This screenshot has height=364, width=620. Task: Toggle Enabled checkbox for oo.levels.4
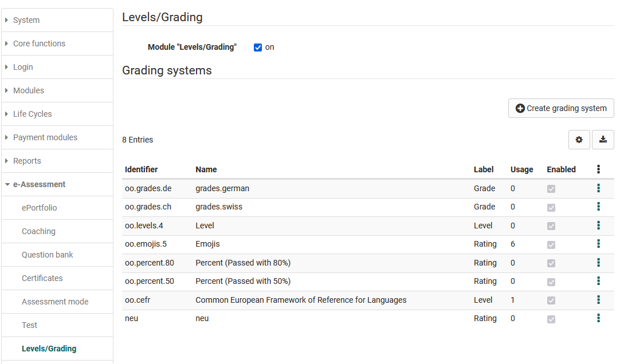coord(551,226)
